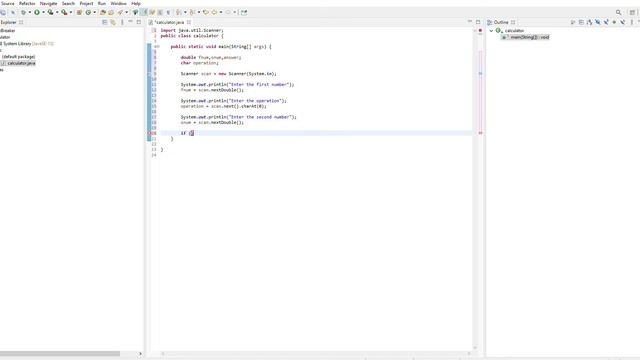This screenshot has width=640, height=360.
Task: Open the Explorer View Menu
Action: [122, 22]
